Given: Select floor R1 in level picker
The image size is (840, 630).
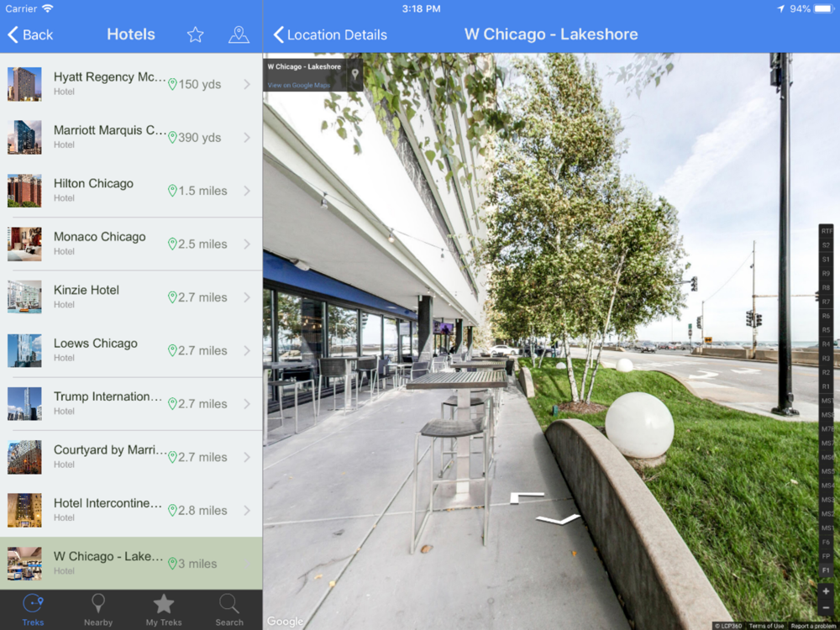Looking at the screenshot, I should pyautogui.click(x=827, y=386).
